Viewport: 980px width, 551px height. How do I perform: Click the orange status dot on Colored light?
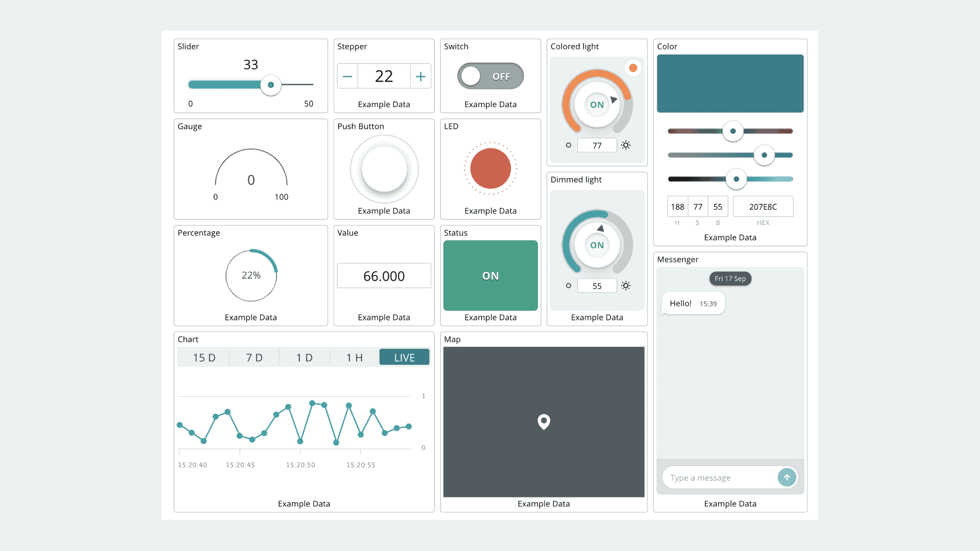(633, 67)
